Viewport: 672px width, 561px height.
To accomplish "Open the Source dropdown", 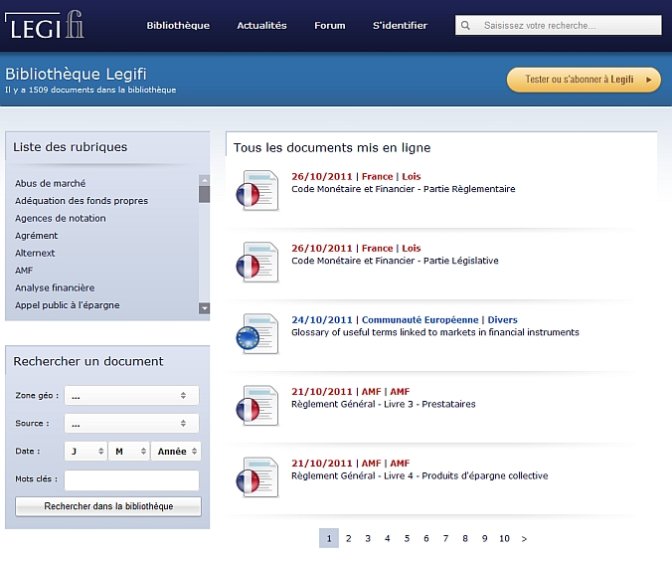I will pyautogui.click(x=132, y=423).
